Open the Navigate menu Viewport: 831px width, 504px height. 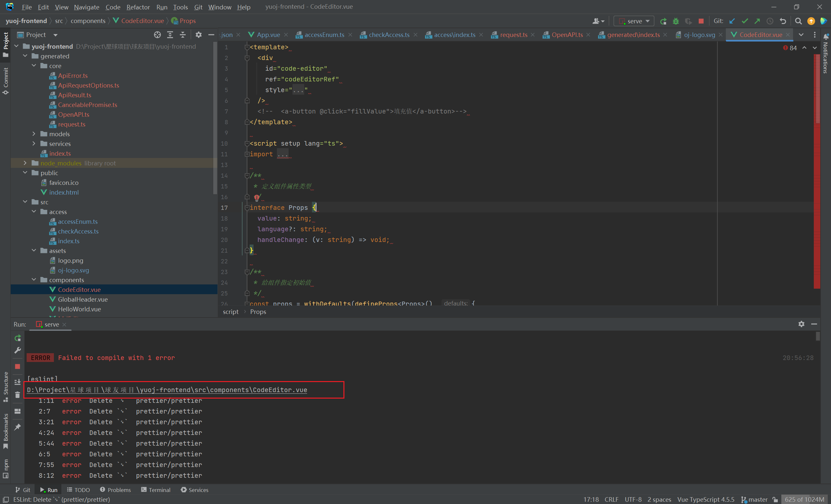click(x=86, y=7)
